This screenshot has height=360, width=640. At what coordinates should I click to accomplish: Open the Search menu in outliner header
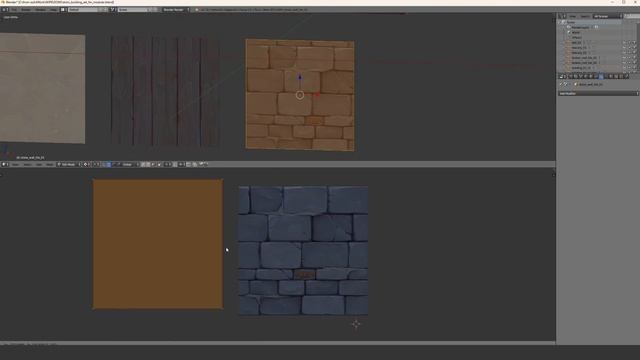point(584,16)
